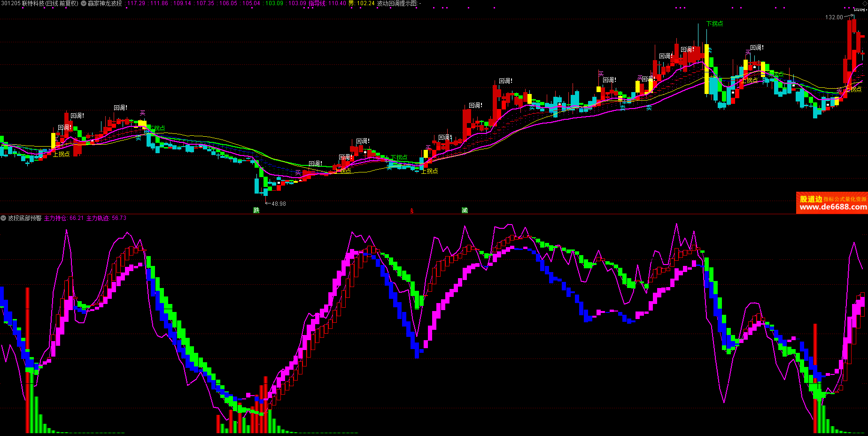This screenshot has height=436, width=868.
Task: Click the green 跌 marker icon
Action: [256, 210]
